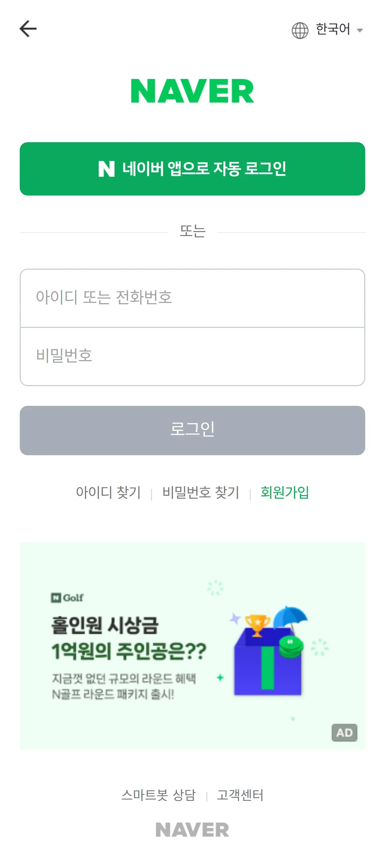The image size is (385, 868).
Task: Open the 비밀번호 찾기 link
Action: [201, 492]
